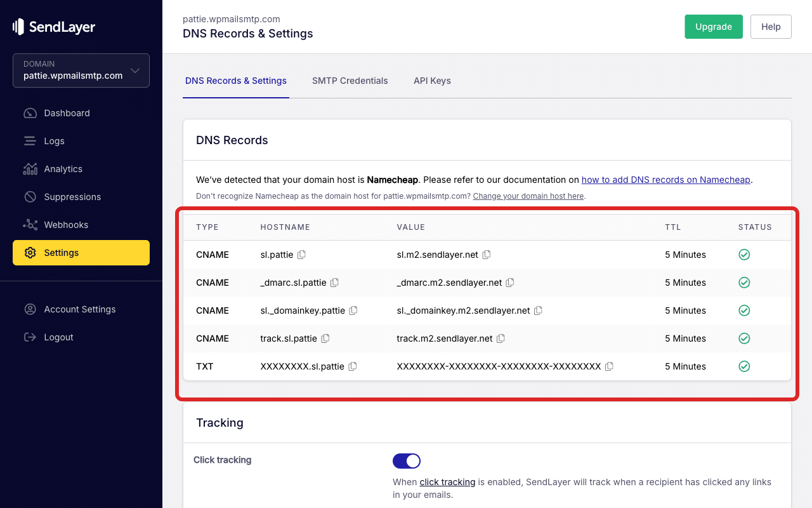Open Settings in the sidebar

(81, 253)
